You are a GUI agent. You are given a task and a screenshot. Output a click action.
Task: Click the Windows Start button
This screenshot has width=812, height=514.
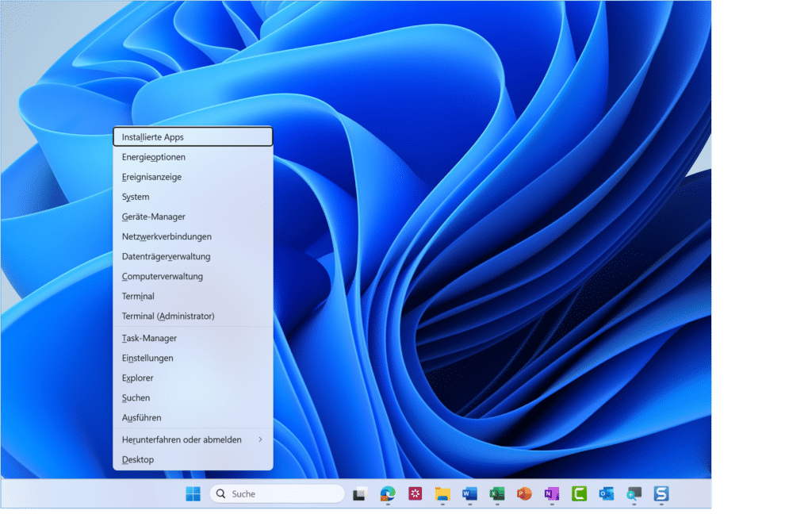[x=193, y=494]
